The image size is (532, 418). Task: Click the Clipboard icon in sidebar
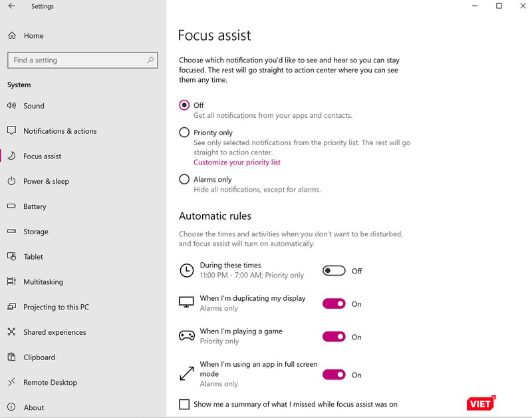pos(11,357)
